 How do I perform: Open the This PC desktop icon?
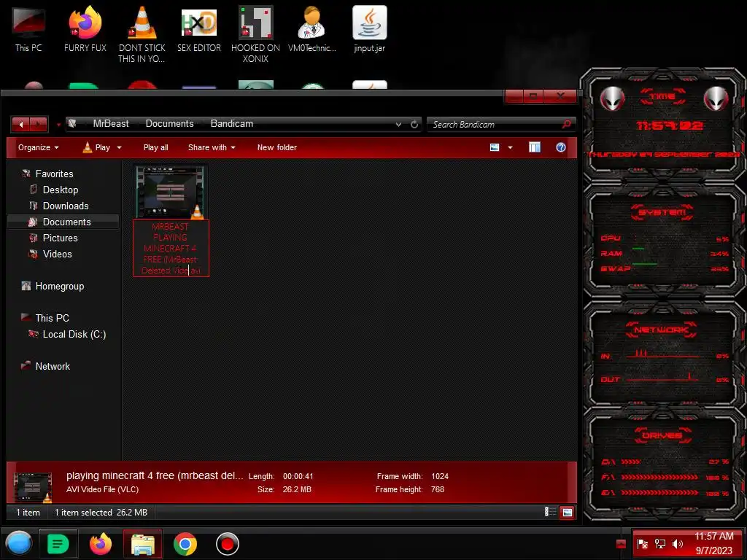[x=28, y=28]
